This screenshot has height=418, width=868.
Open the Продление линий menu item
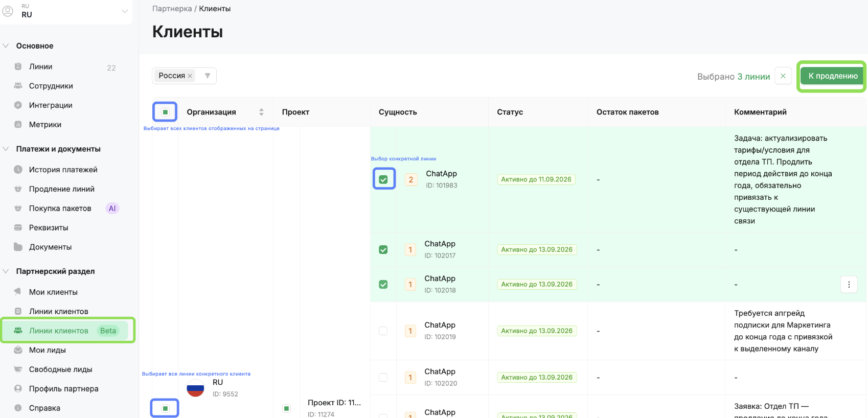point(61,189)
